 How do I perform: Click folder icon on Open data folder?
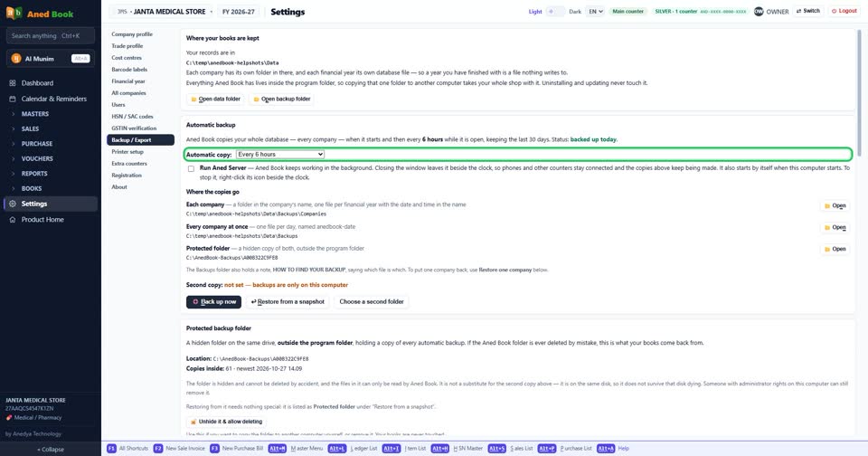(193, 100)
